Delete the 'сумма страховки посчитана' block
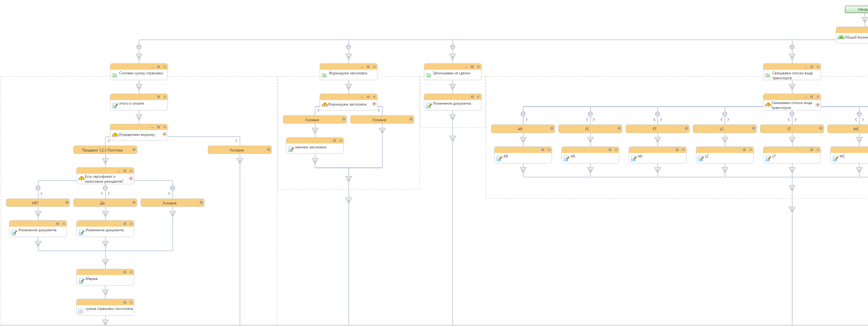Image resolution: width=868 pixels, height=327 pixels. tap(131, 303)
